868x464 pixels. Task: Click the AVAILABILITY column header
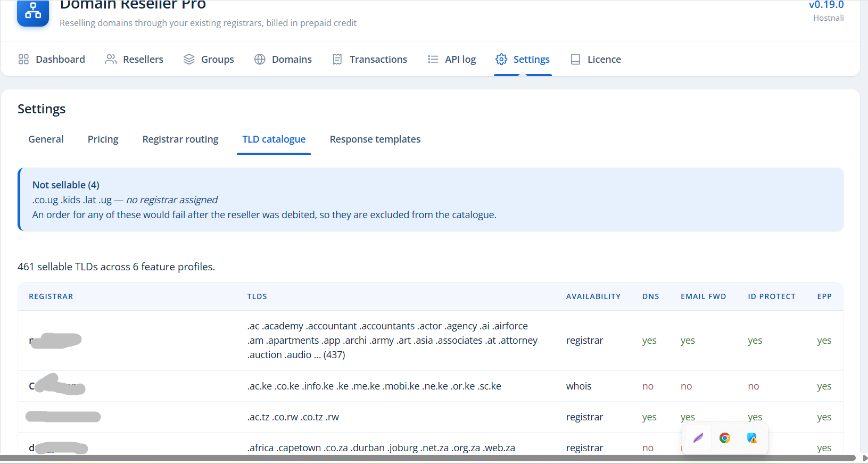point(593,296)
